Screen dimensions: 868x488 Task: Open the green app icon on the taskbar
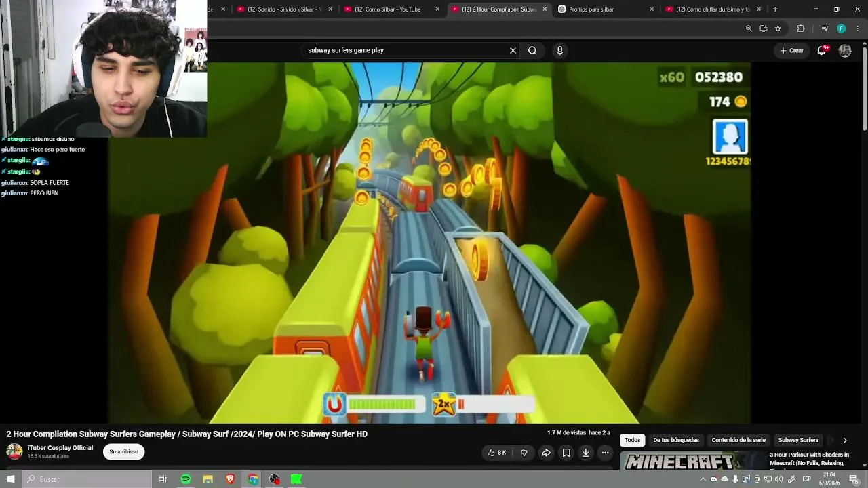click(x=296, y=479)
